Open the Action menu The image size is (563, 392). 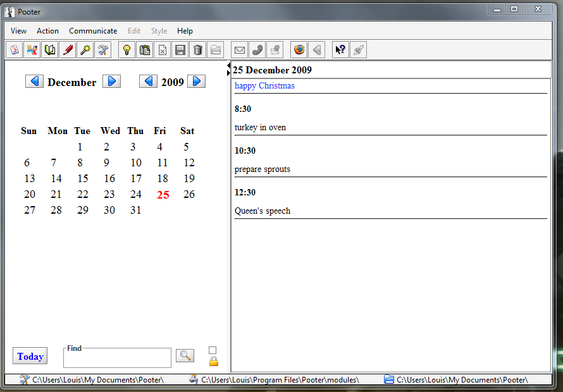click(x=47, y=31)
